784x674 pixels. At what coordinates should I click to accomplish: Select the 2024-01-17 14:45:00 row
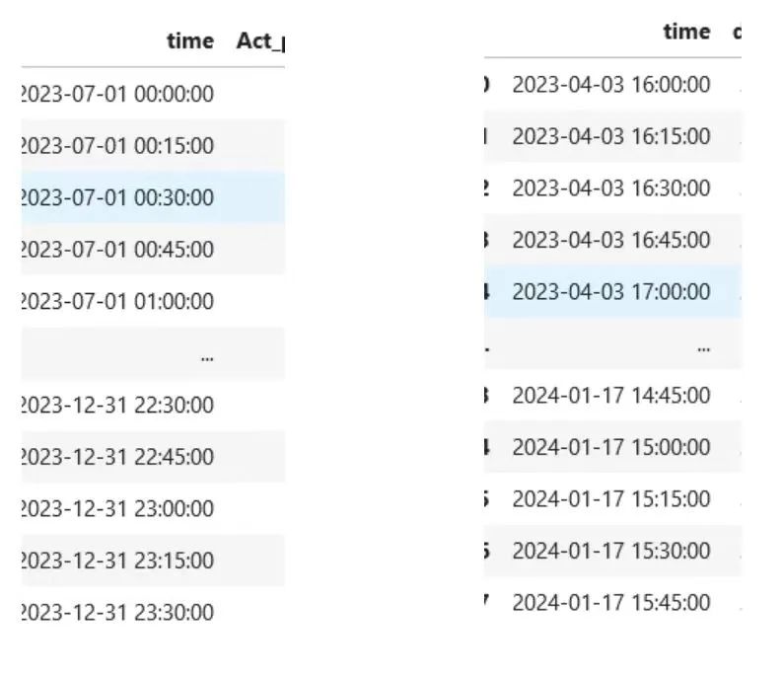click(612, 396)
